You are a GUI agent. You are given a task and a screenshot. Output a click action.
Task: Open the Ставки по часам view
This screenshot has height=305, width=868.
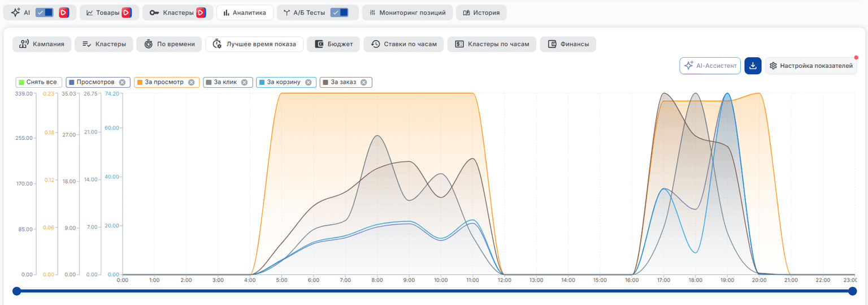(x=404, y=44)
